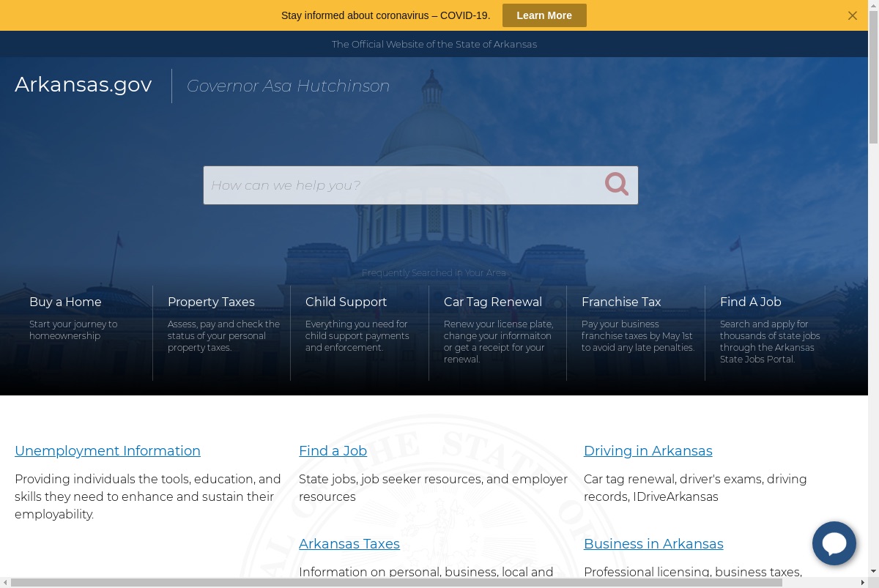This screenshot has height=588, width=879.
Task: Click the scroll-up arrow on the vertical scrollbar
Action: (x=873, y=4)
